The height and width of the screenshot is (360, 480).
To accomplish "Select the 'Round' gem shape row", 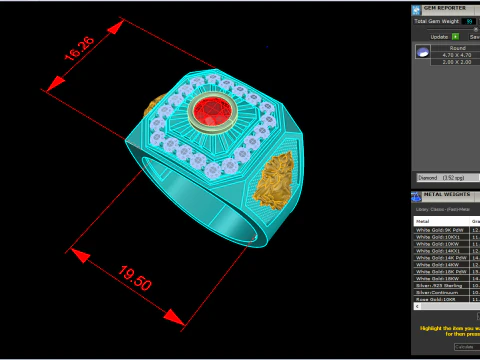I will coord(455,48).
